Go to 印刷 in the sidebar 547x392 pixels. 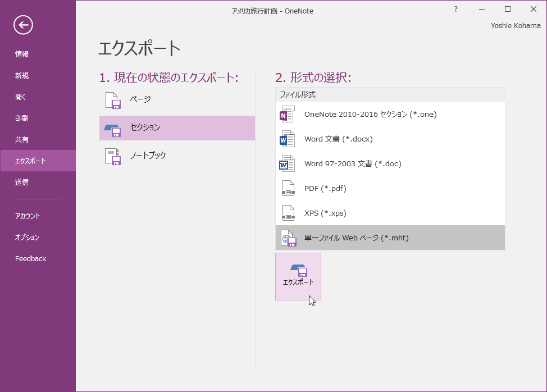[22, 118]
